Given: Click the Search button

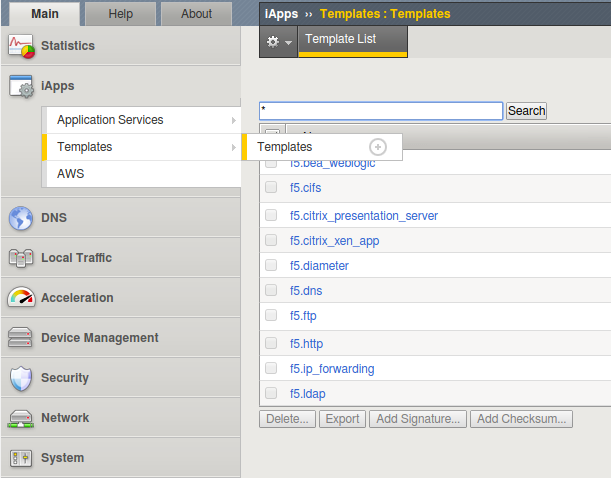Looking at the screenshot, I should (x=526, y=111).
